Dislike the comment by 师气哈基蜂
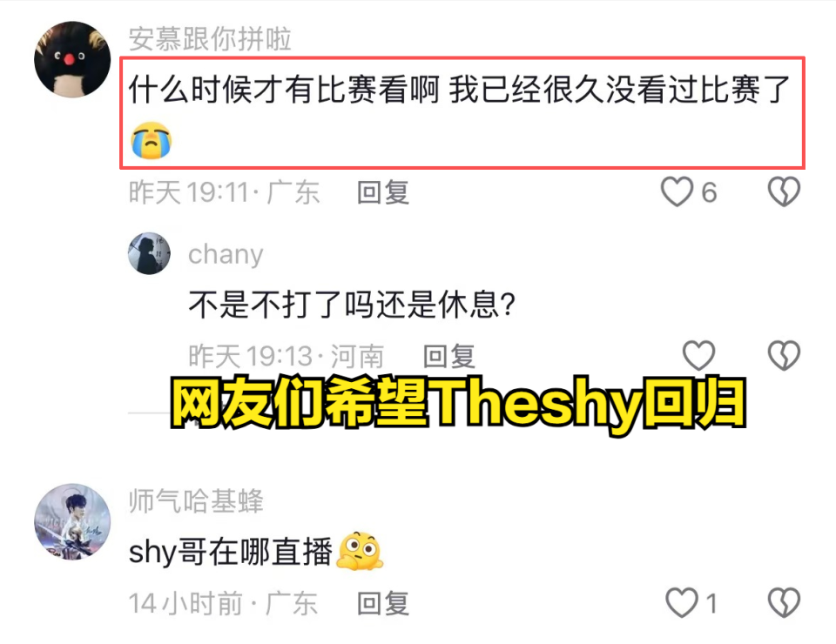The height and width of the screenshot is (644, 836). pyautogui.click(x=784, y=602)
